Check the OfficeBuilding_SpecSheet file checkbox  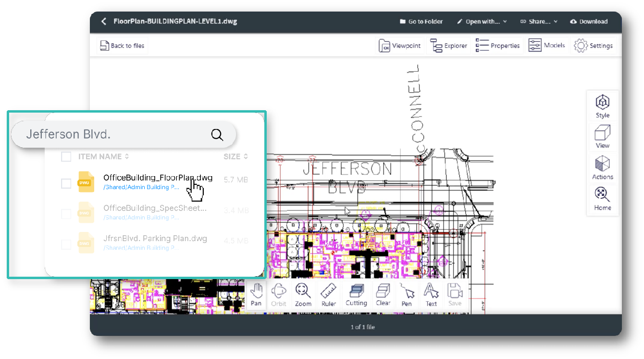coord(66,214)
